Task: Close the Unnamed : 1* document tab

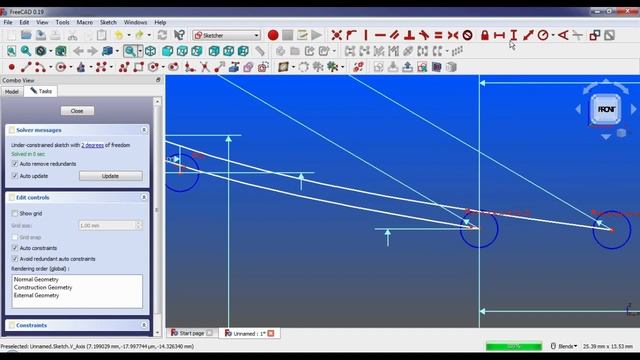Action: [271, 333]
